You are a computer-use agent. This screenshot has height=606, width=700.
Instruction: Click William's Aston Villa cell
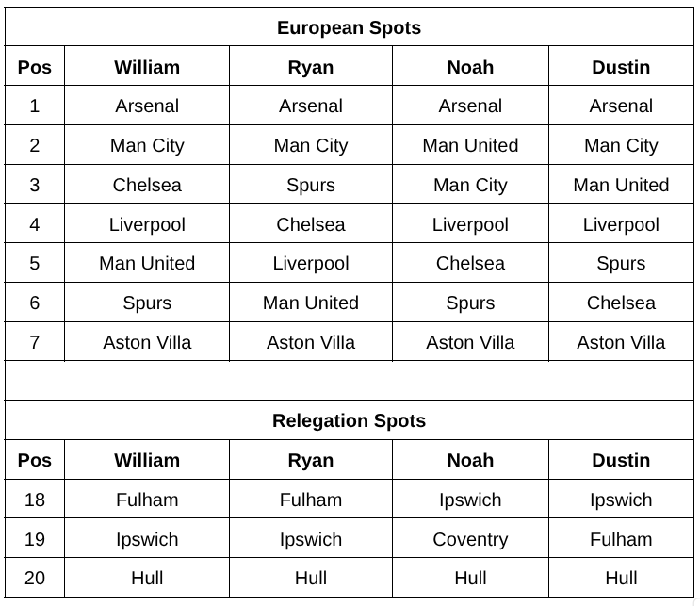click(147, 341)
